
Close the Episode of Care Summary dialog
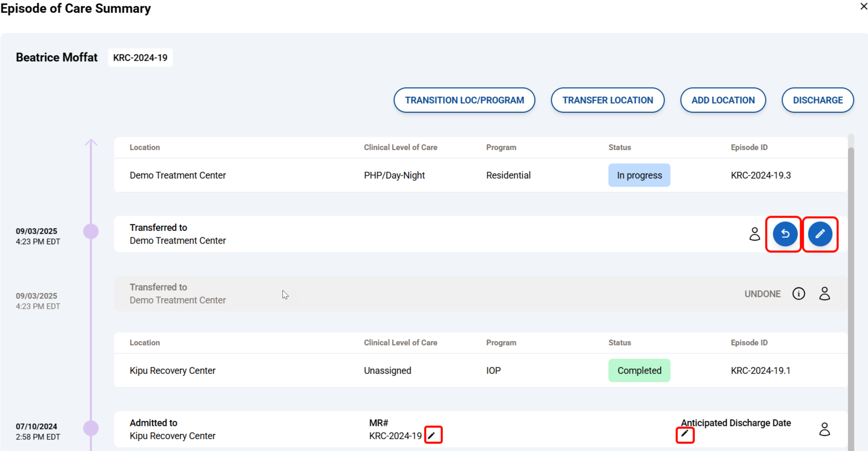tap(864, 7)
